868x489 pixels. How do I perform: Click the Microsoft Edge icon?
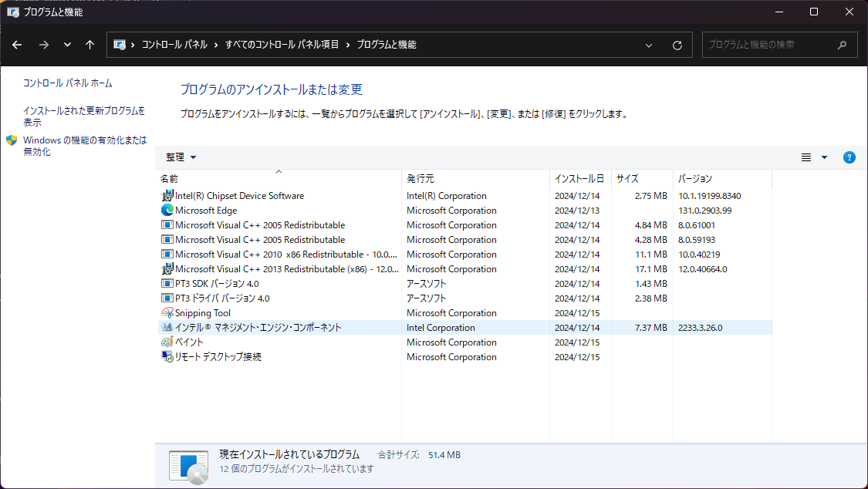point(167,211)
